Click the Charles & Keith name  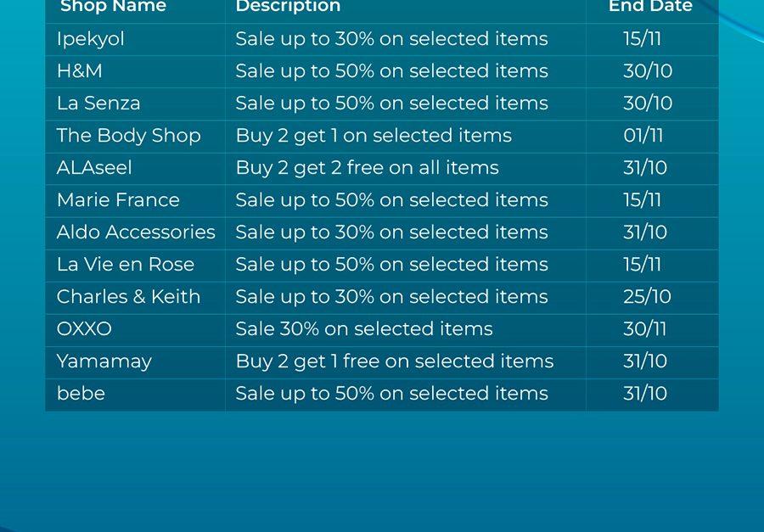pyautogui.click(x=129, y=297)
